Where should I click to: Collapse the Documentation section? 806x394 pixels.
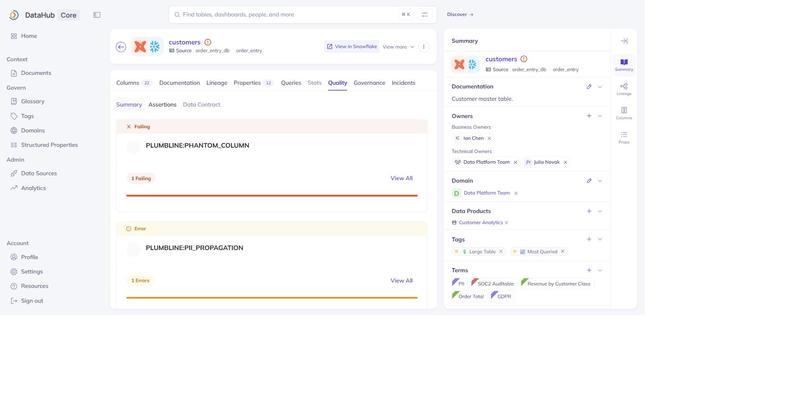(600, 87)
